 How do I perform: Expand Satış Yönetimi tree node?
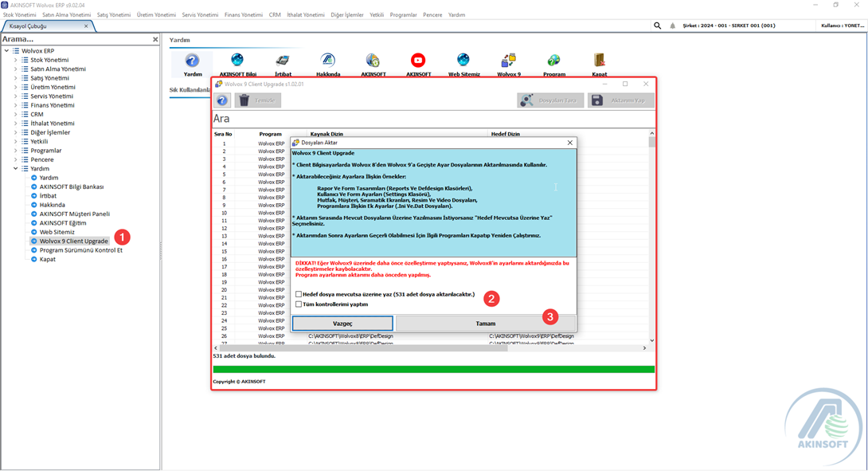click(15, 78)
